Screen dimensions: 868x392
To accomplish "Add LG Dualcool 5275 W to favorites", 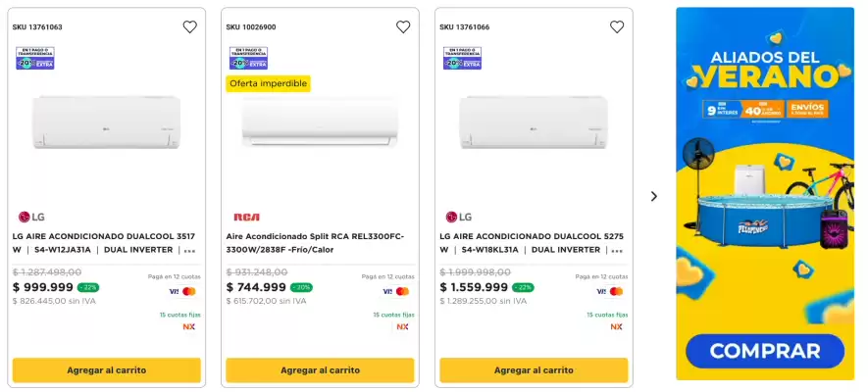I will [617, 27].
